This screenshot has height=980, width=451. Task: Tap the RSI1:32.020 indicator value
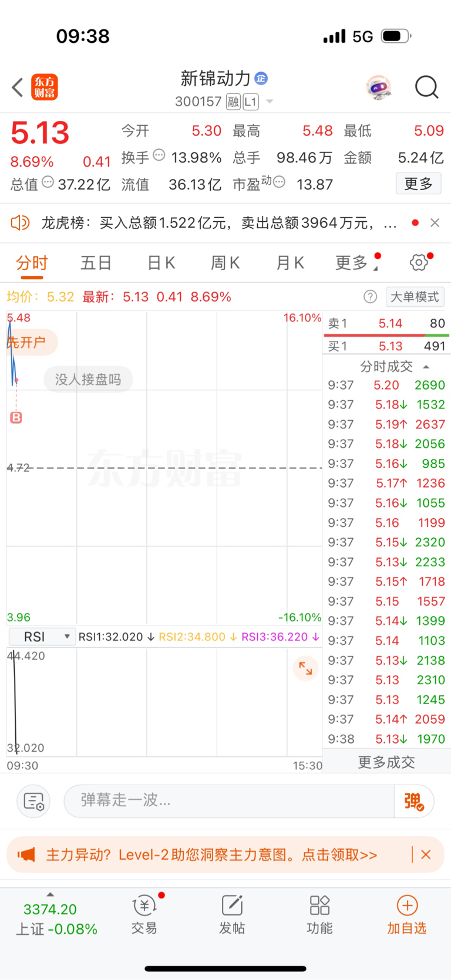[x=116, y=637]
